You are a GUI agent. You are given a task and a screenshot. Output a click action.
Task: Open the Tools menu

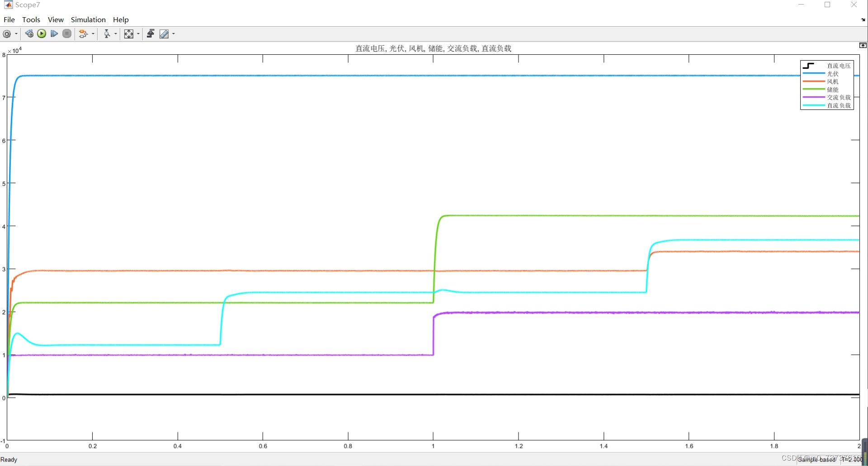pos(31,19)
